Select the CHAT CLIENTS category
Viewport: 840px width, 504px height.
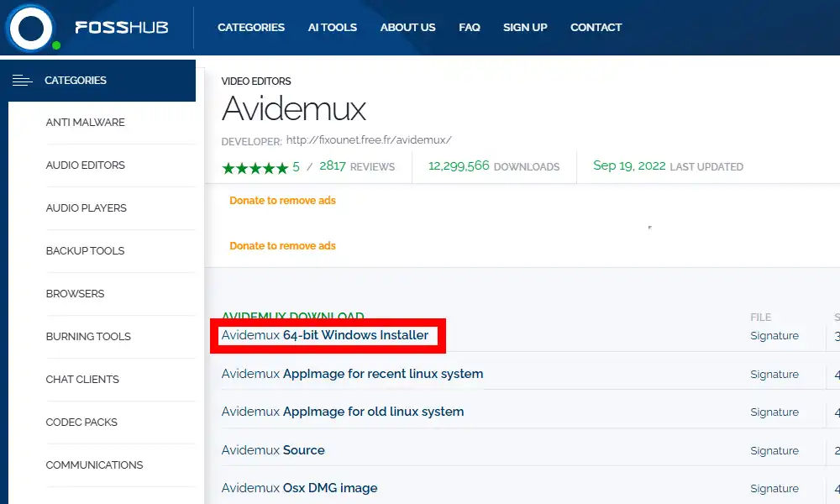point(82,379)
